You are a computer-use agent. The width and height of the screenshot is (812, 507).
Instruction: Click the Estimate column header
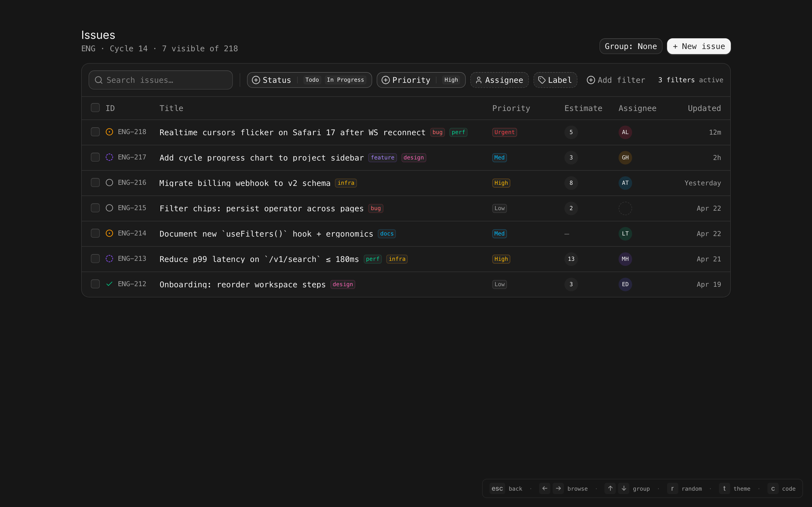point(583,108)
